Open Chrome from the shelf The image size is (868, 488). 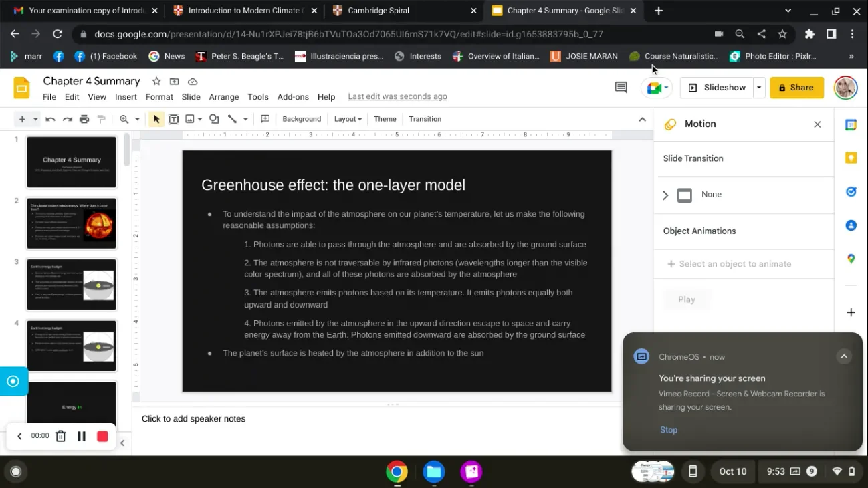397,472
